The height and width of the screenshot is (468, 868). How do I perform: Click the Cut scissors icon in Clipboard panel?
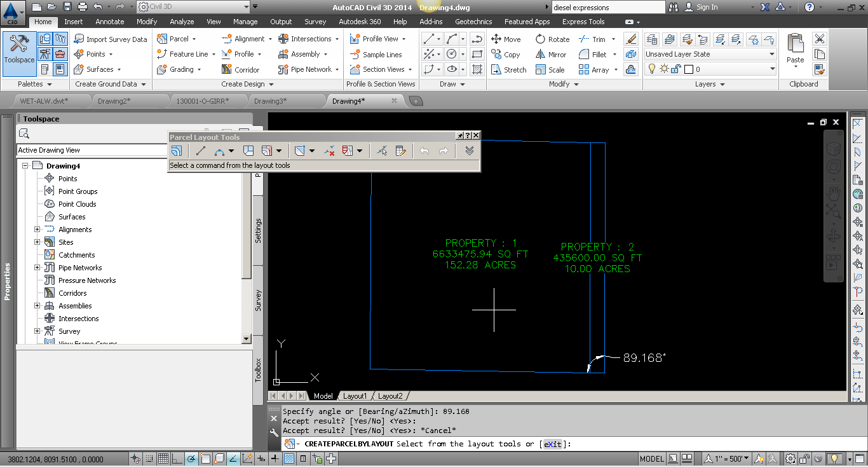(x=820, y=39)
